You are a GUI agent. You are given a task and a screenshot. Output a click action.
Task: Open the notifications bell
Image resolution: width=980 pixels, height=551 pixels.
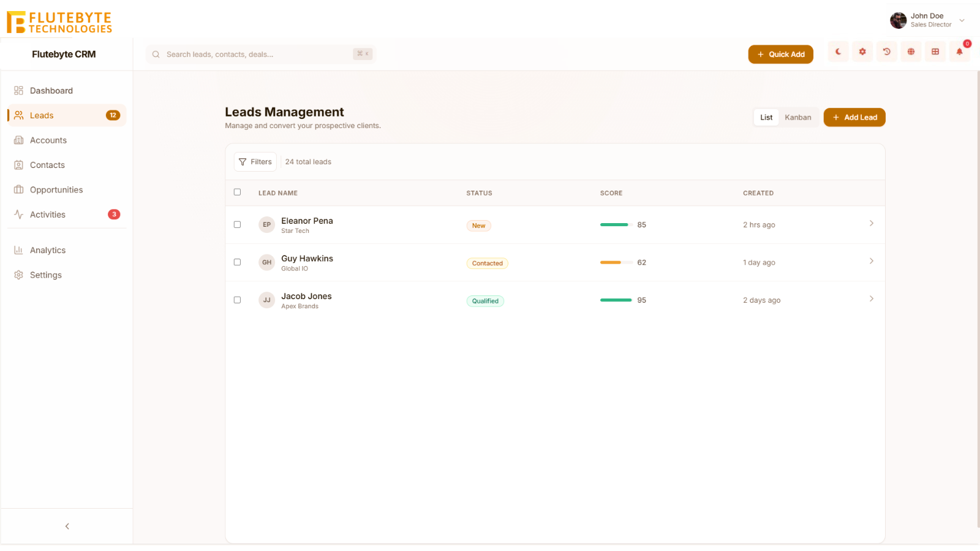point(959,52)
